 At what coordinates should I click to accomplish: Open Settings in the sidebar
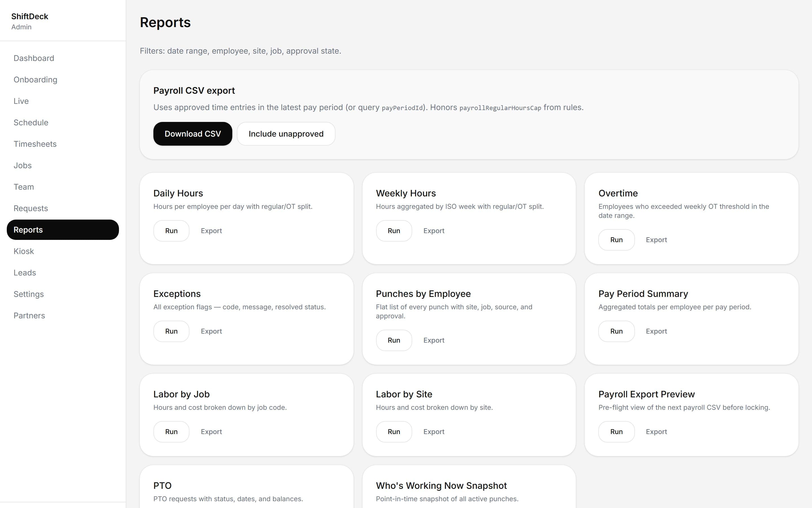63,294
